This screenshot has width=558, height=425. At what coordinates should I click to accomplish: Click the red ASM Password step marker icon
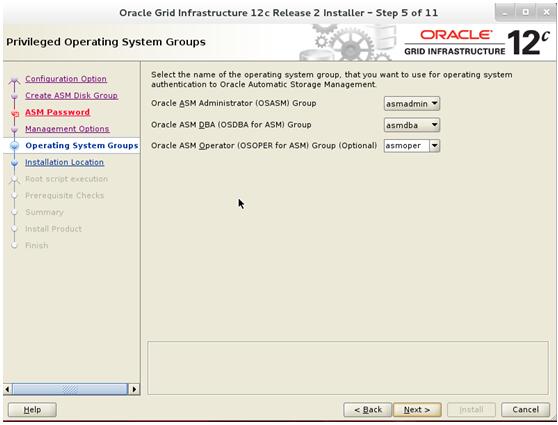coord(15,114)
